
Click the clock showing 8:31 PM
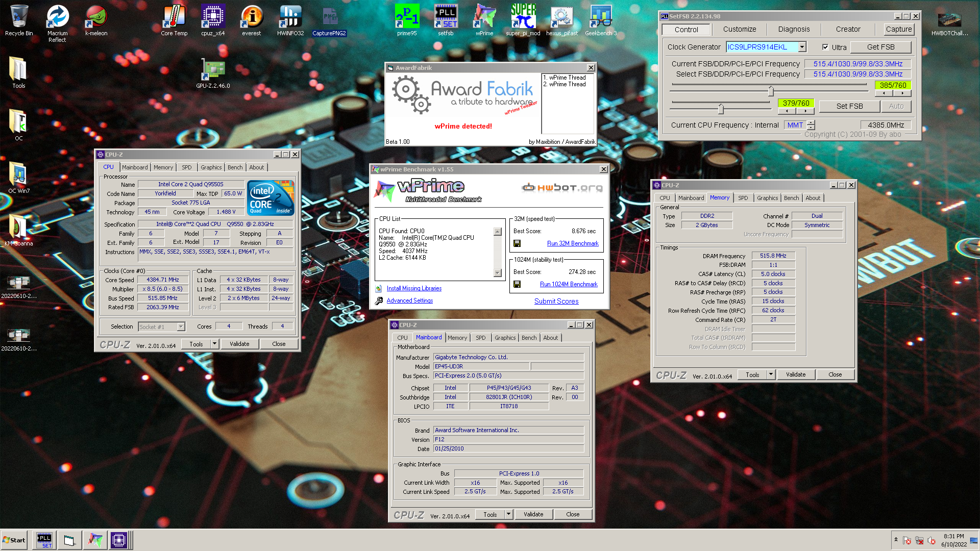(953, 536)
